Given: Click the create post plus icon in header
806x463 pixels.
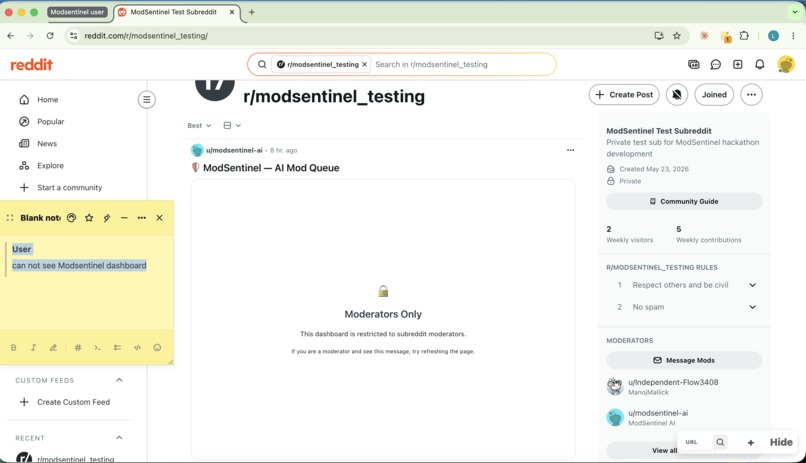Looking at the screenshot, I should point(738,64).
